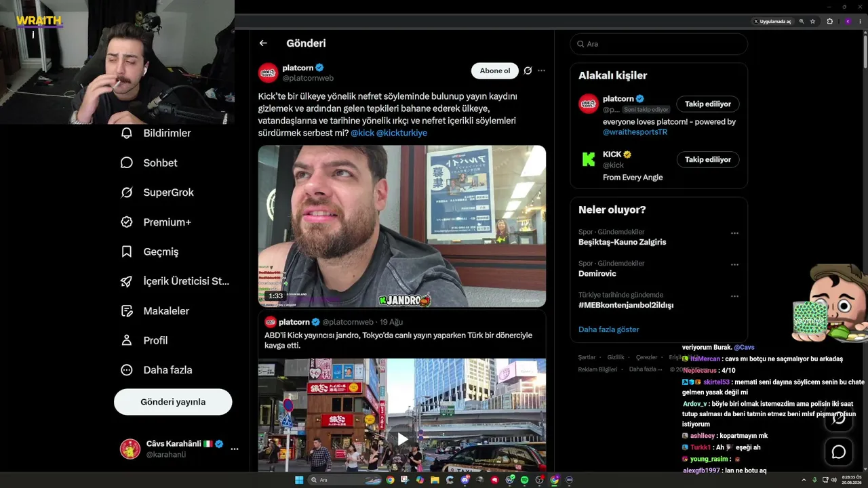Screen dimensions: 868x488
Task: Play the quoted Tokyo street video
Action: click(x=402, y=439)
